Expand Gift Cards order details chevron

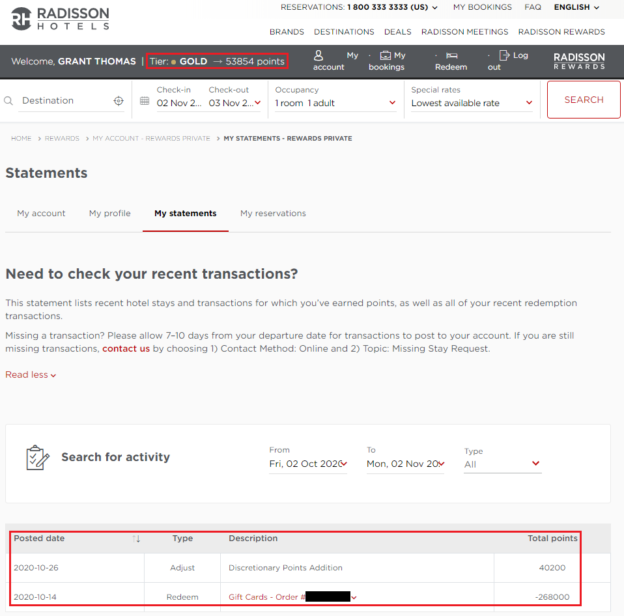[x=354, y=598]
